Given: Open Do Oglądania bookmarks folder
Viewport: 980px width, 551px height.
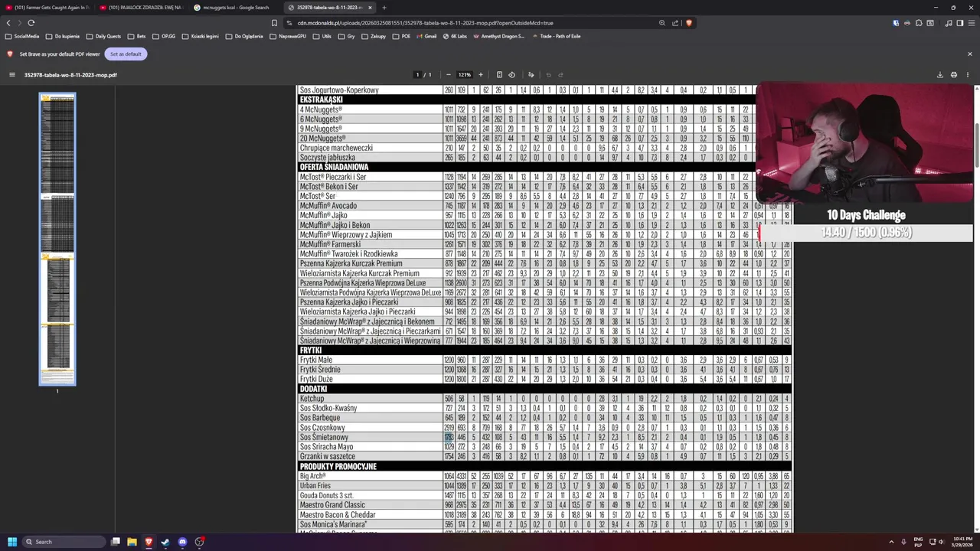Looking at the screenshot, I should tap(244, 36).
